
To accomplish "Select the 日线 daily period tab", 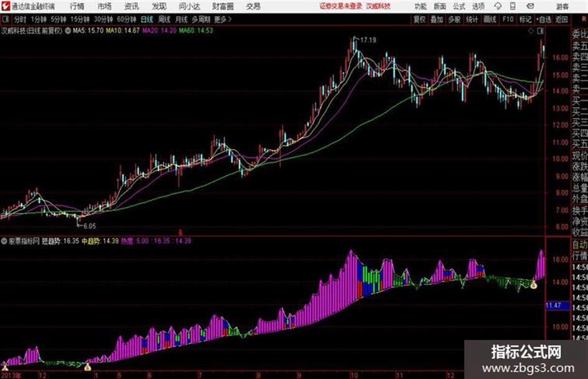I will coord(147,19).
